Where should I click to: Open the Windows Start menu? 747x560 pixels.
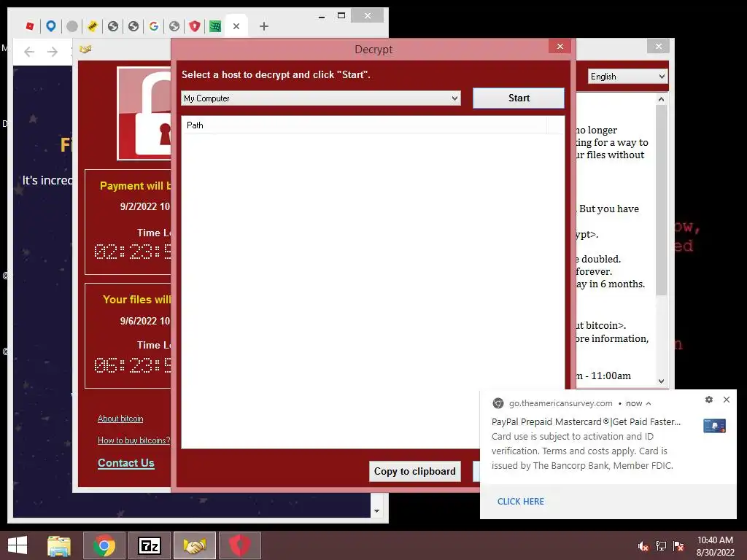click(18, 545)
